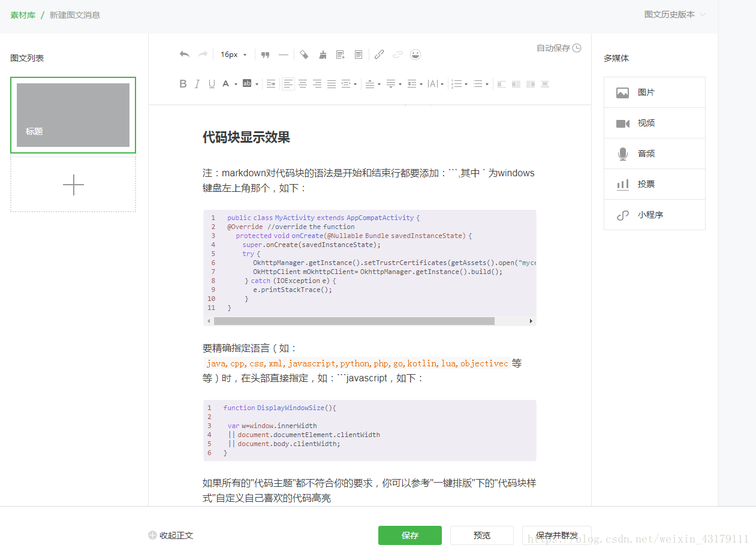Open the emoji picker
Image resolution: width=756 pixels, height=551 pixels.
point(415,55)
